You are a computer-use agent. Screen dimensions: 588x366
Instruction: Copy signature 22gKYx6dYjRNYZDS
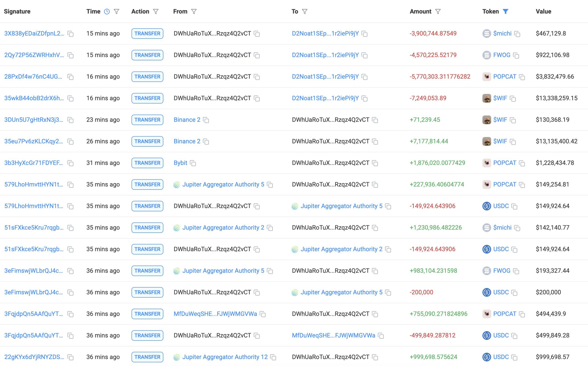71,357
